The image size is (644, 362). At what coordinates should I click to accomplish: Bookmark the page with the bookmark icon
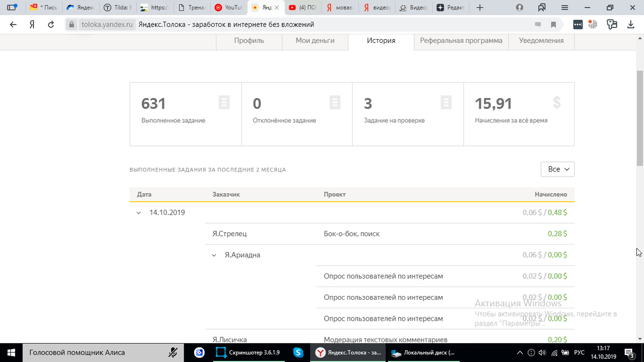[553, 25]
